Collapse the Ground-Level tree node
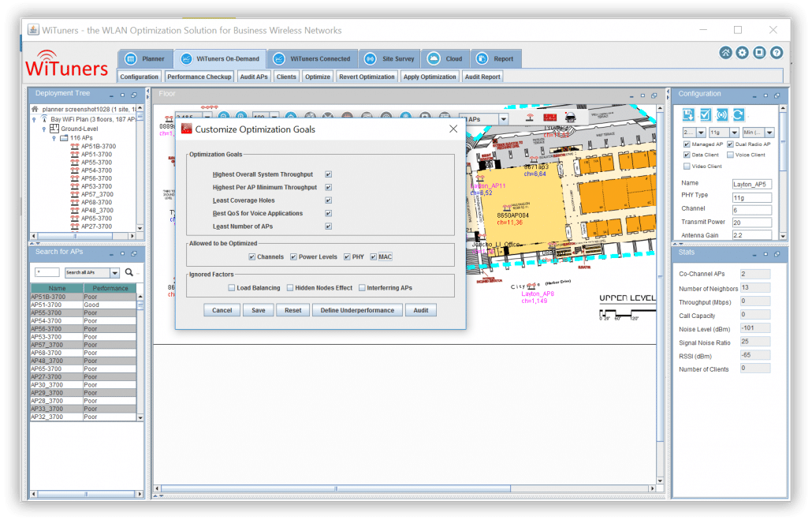 pyautogui.click(x=44, y=129)
